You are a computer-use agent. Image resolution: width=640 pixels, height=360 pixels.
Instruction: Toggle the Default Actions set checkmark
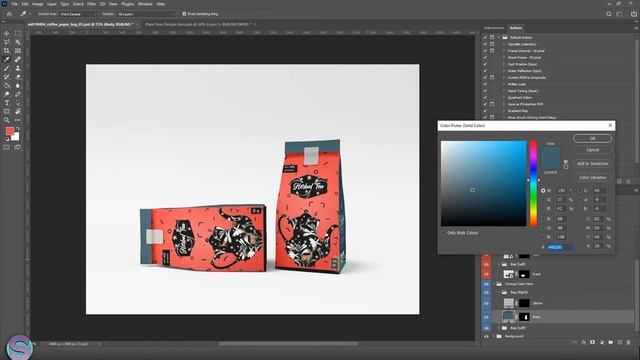485,38
